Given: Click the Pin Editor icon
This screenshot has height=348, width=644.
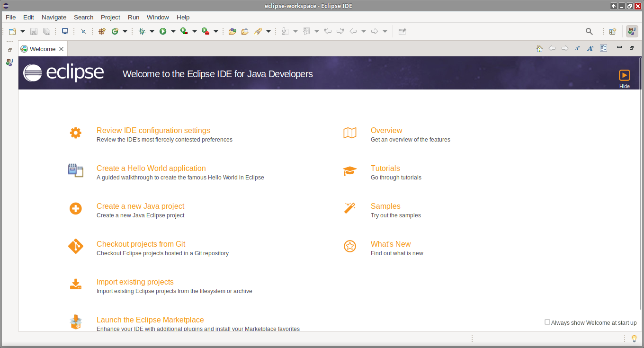Looking at the screenshot, I should (402, 31).
